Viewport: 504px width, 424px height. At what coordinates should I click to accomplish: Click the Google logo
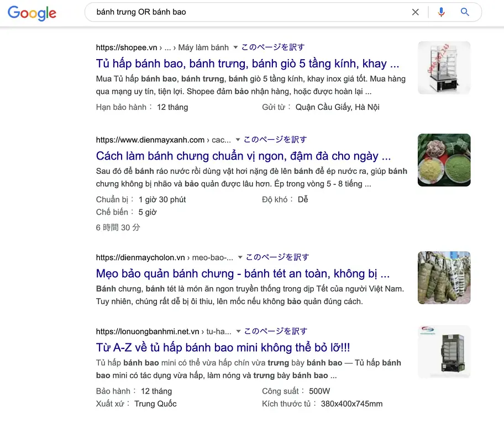click(x=32, y=14)
